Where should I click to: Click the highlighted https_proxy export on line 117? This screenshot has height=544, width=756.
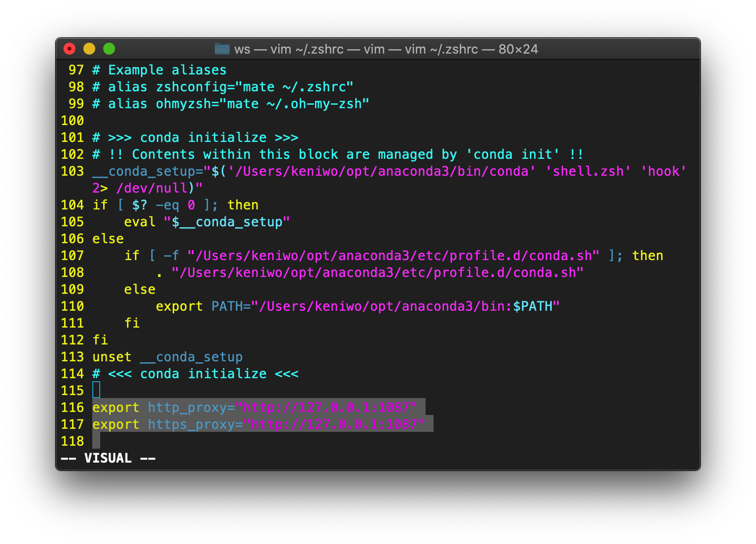point(262,424)
